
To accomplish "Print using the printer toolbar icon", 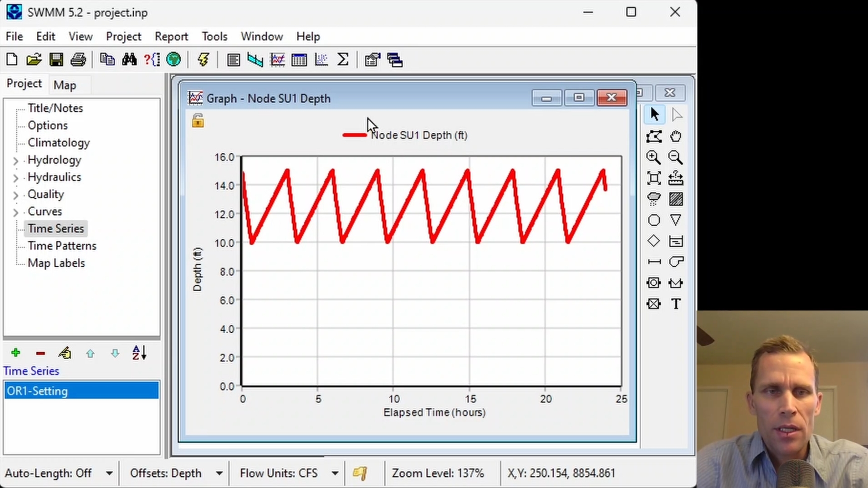I will [78, 60].
